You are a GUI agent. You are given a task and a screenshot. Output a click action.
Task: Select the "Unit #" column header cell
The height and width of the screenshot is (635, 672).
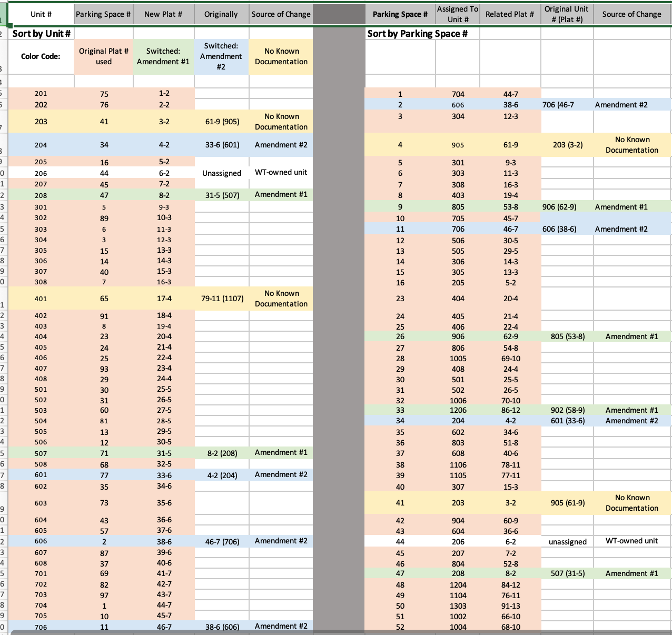[41, 14]
